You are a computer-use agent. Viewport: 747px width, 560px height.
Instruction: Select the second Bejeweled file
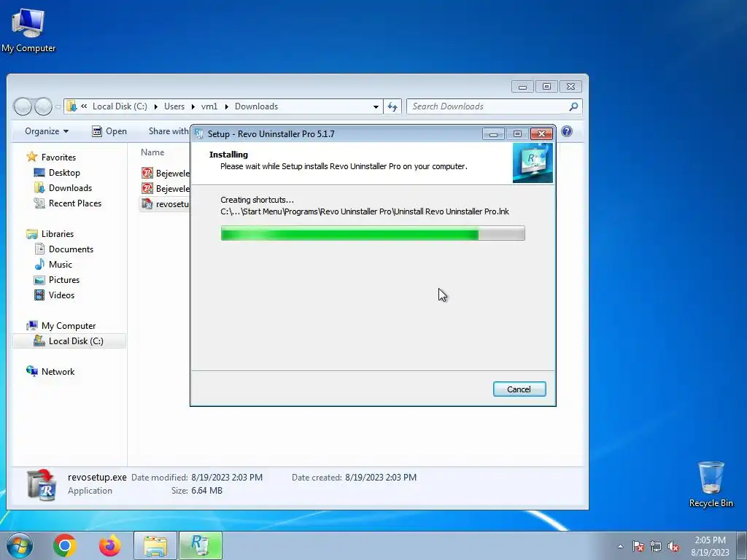[166, 188]
